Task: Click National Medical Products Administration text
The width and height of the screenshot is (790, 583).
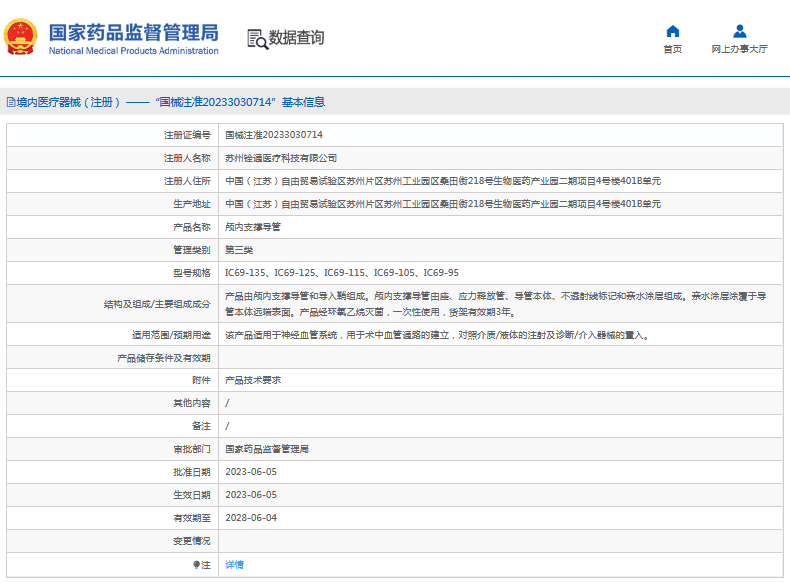Action: coord(134,51)
